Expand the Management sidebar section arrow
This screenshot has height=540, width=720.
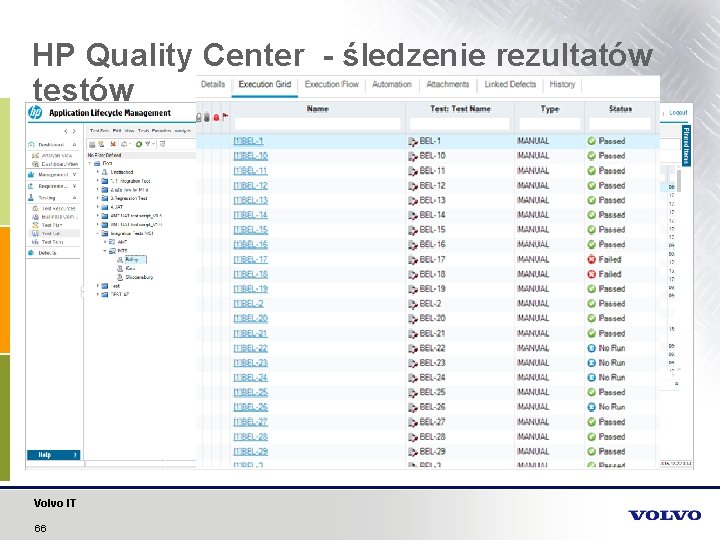(x=74, y=175)
